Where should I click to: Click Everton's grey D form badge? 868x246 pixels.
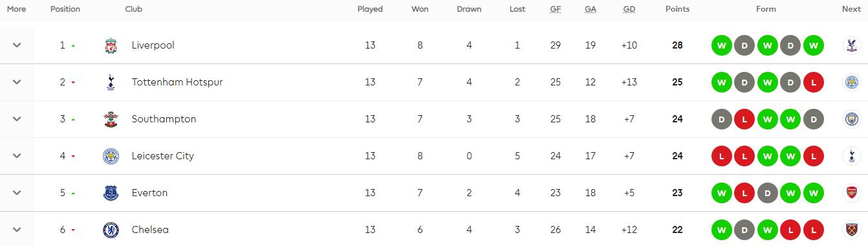tap(768, 193)
